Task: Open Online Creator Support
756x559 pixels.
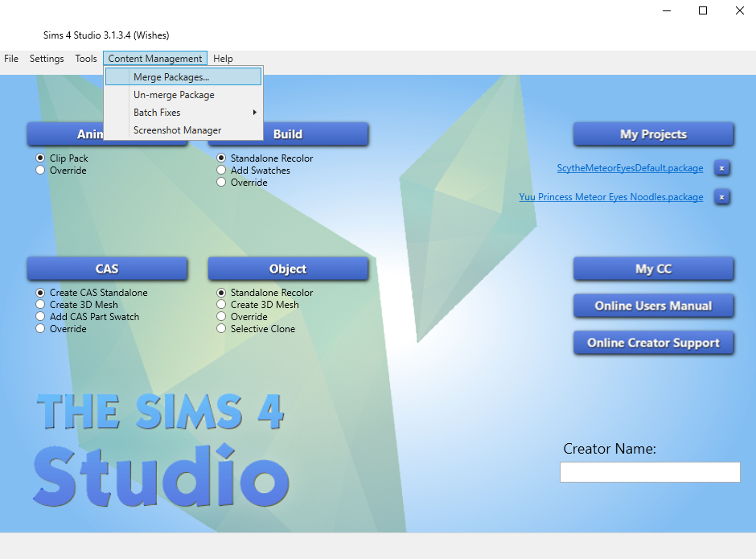Action: (653, 343)
